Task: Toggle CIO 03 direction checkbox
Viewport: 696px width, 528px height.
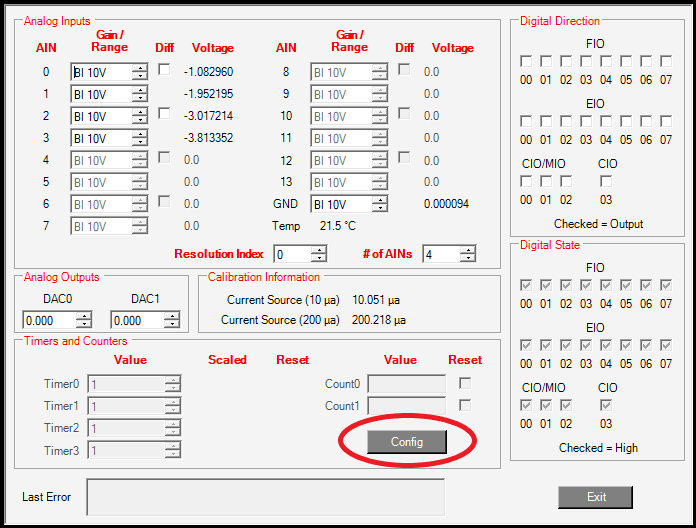Action: pos(606,181)
